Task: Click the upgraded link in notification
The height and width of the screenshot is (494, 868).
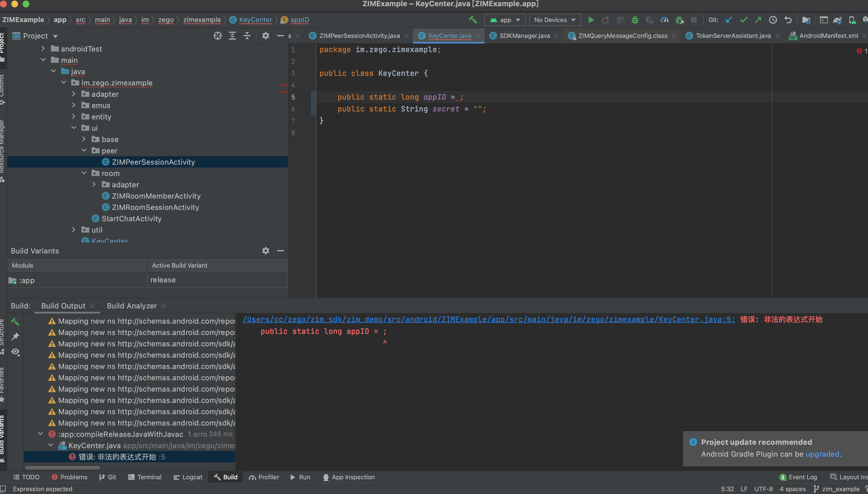Action: point(822,454)
